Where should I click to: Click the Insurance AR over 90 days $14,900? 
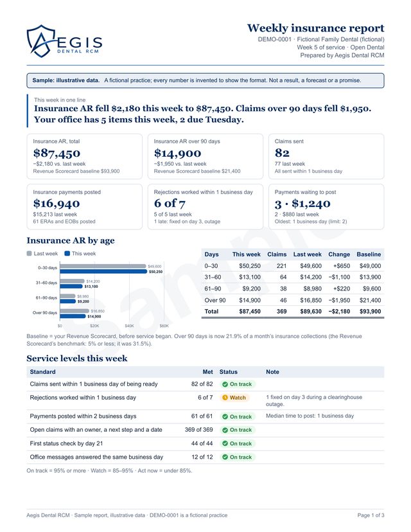(x=177, y=153)
